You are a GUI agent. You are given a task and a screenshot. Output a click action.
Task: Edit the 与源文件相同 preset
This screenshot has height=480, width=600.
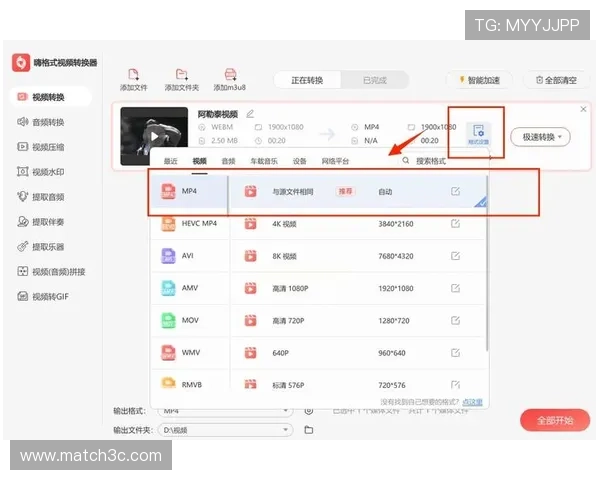pyautogui.click(x=455, y=191)
